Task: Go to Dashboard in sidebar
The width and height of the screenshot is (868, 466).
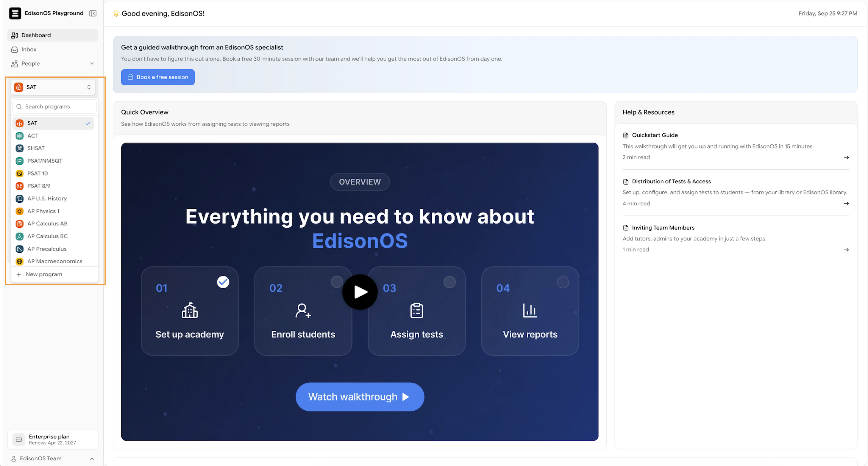Action: (53, 35)
